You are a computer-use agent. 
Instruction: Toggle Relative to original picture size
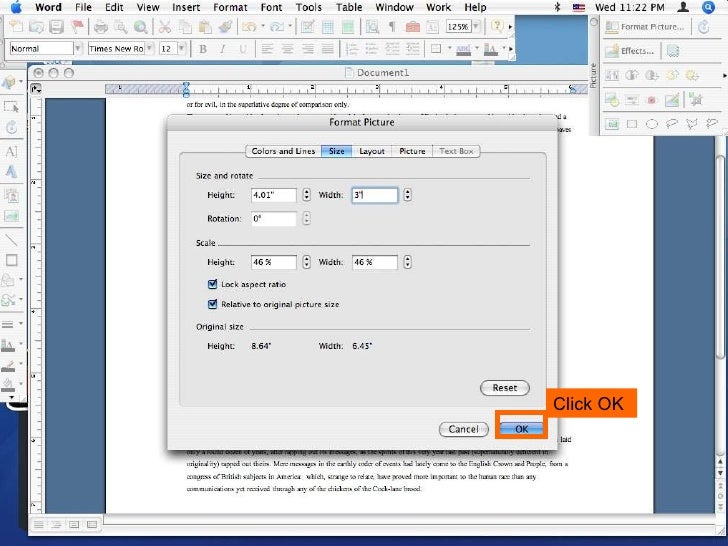click(x=212, y=304)
